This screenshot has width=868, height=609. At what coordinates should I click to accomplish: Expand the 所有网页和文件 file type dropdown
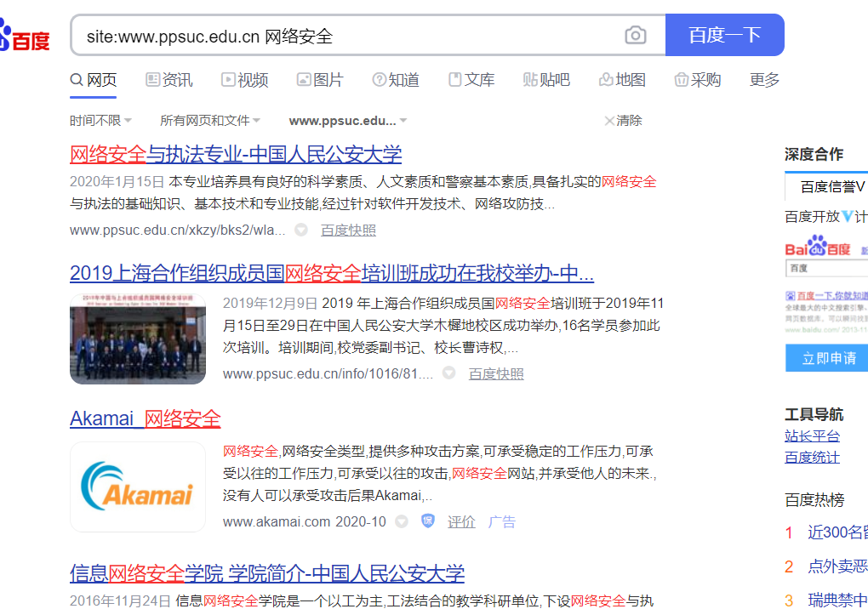210,121
